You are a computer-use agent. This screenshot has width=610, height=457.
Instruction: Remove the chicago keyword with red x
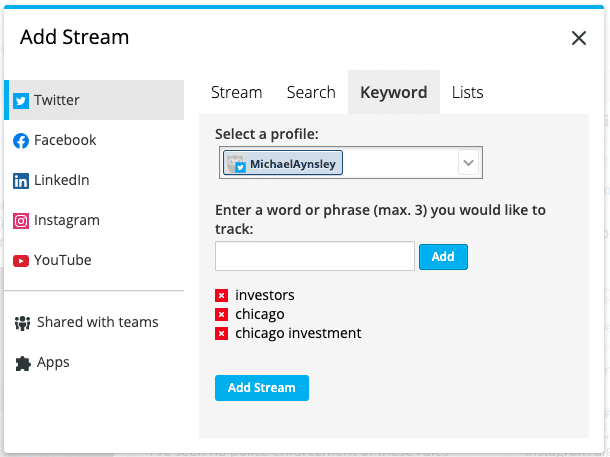tap(221, 314)
